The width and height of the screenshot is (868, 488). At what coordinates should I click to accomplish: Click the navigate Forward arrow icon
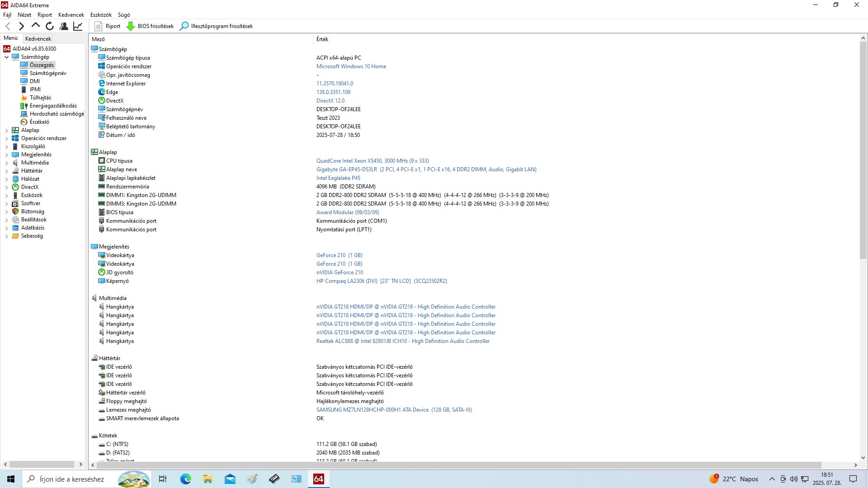point(21,26)
